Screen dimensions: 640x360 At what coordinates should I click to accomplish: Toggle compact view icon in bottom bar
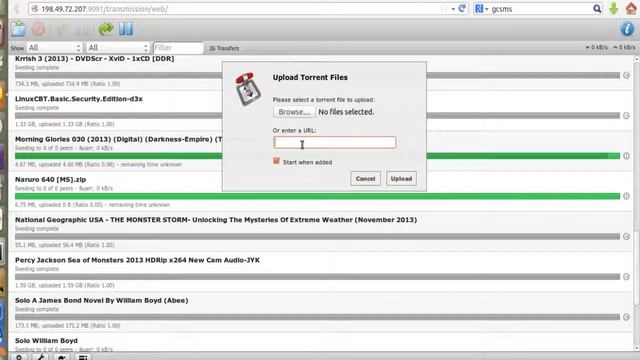click(x=83, y=357)
